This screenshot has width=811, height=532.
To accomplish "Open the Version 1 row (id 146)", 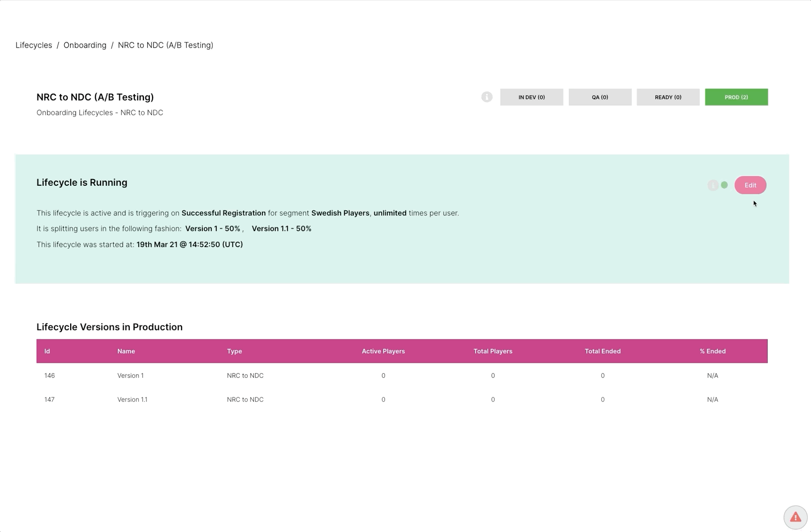I will 131,376.
